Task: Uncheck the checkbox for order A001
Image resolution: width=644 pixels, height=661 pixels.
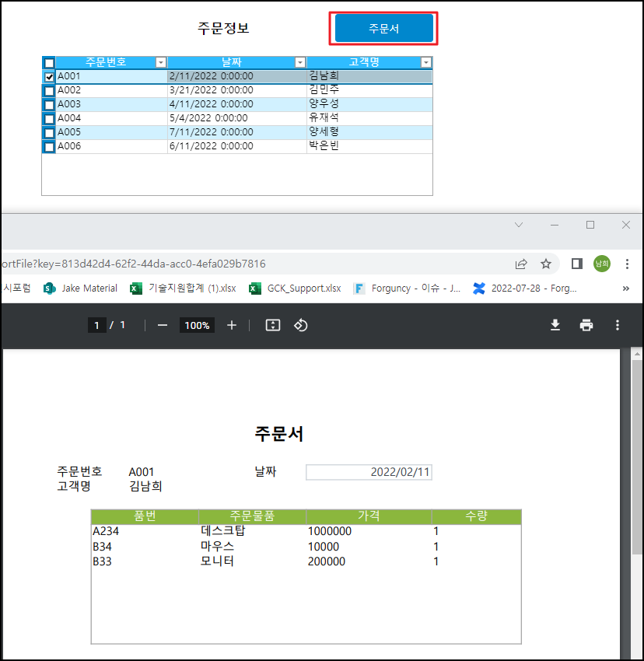Action: pos(49,77)
